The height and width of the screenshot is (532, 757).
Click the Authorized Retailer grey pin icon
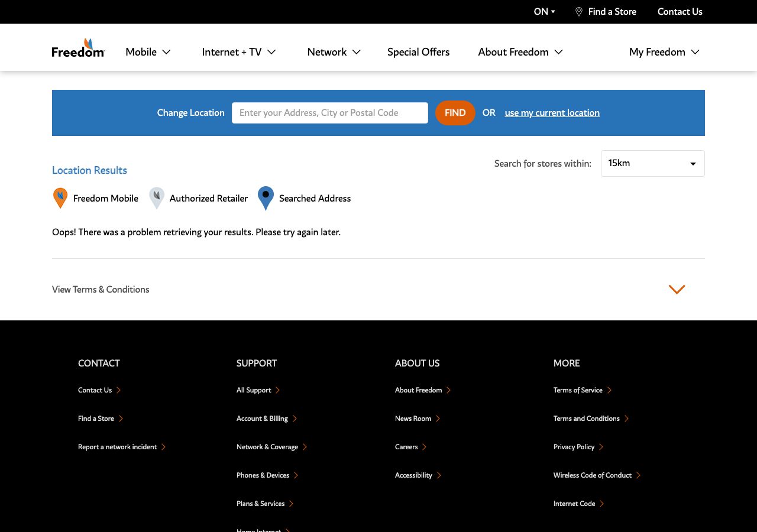157,198
